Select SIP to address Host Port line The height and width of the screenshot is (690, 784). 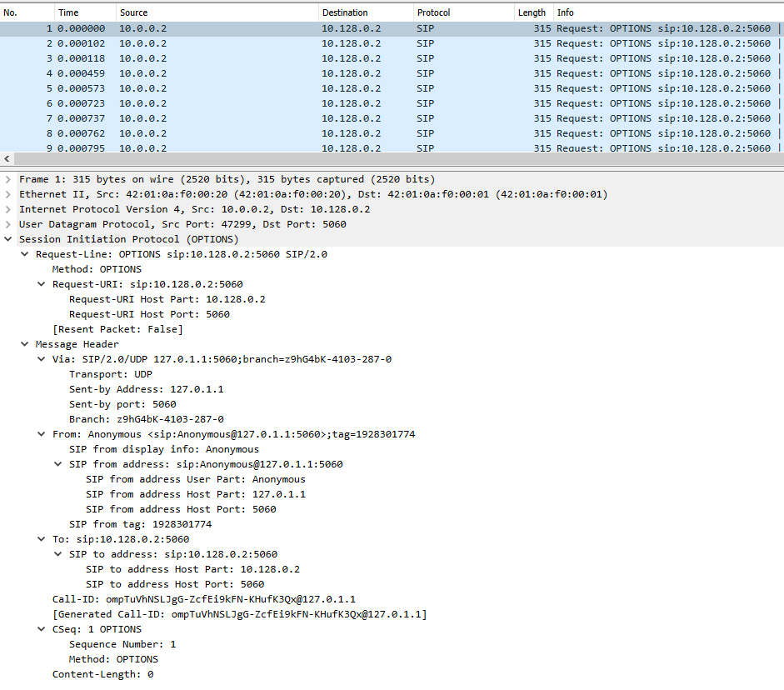(175, 584)
